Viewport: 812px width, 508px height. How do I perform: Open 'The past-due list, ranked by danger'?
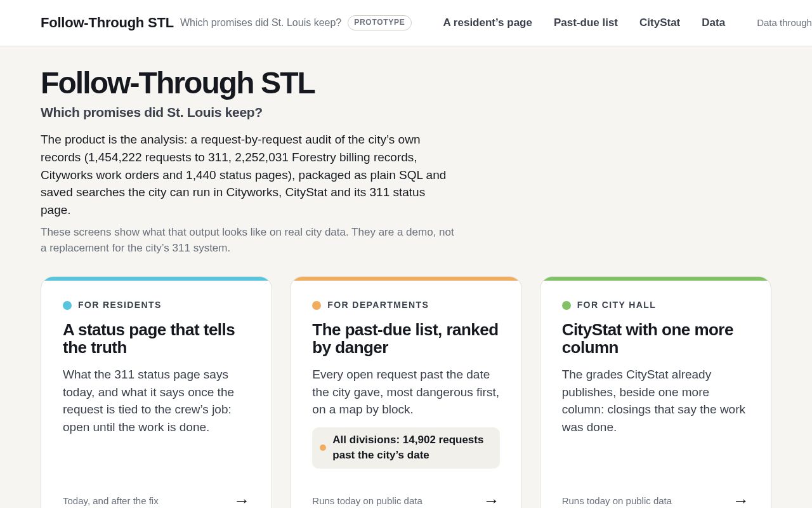pos(405,338)
